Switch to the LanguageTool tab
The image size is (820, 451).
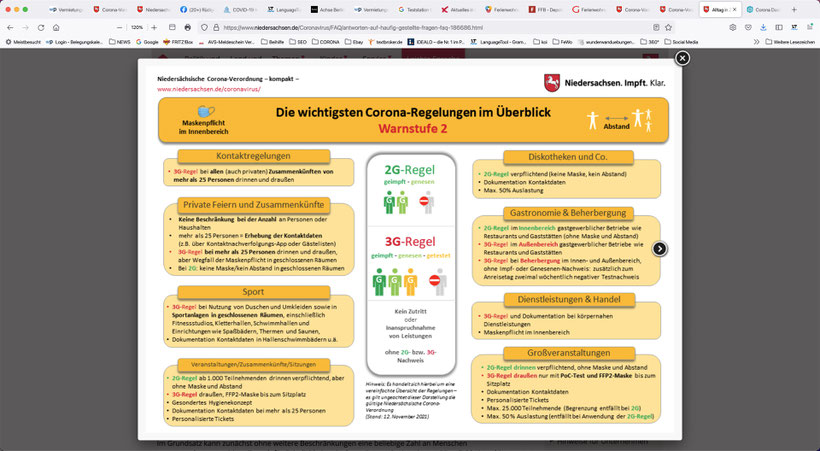pos(283,9)
